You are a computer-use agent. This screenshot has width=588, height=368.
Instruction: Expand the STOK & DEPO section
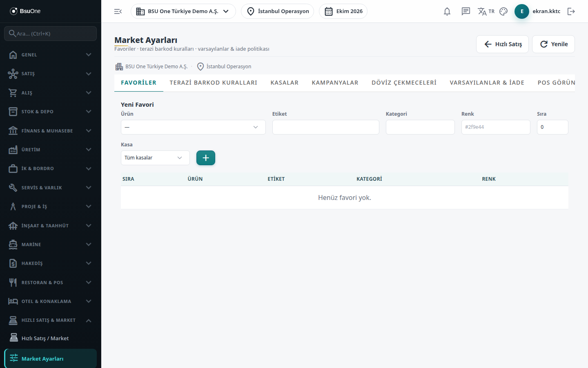(51, 112)
